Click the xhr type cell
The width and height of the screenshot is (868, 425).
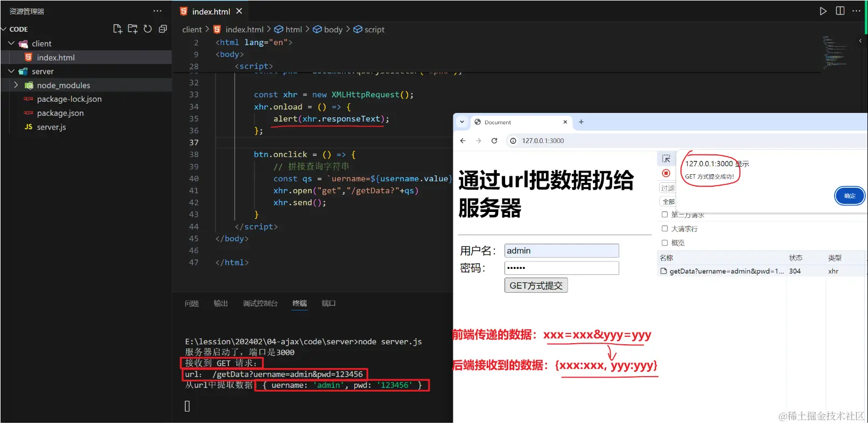833,271
